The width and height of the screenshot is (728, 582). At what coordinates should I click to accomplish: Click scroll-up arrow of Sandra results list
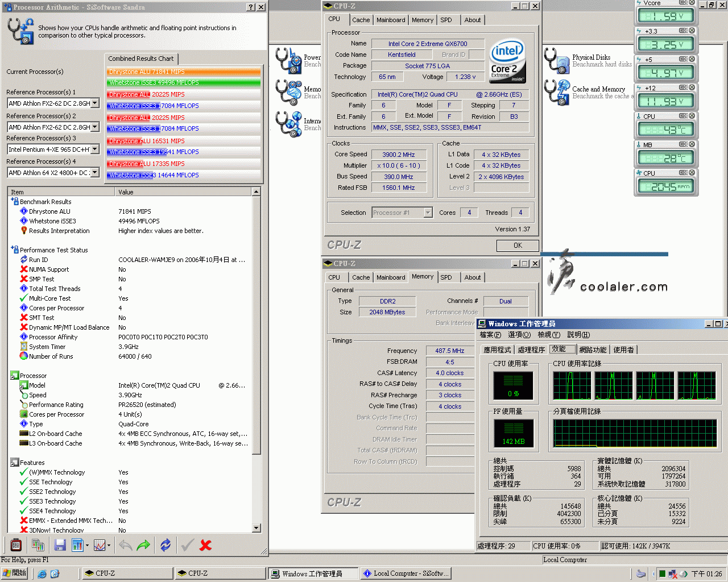coord(256,192)
